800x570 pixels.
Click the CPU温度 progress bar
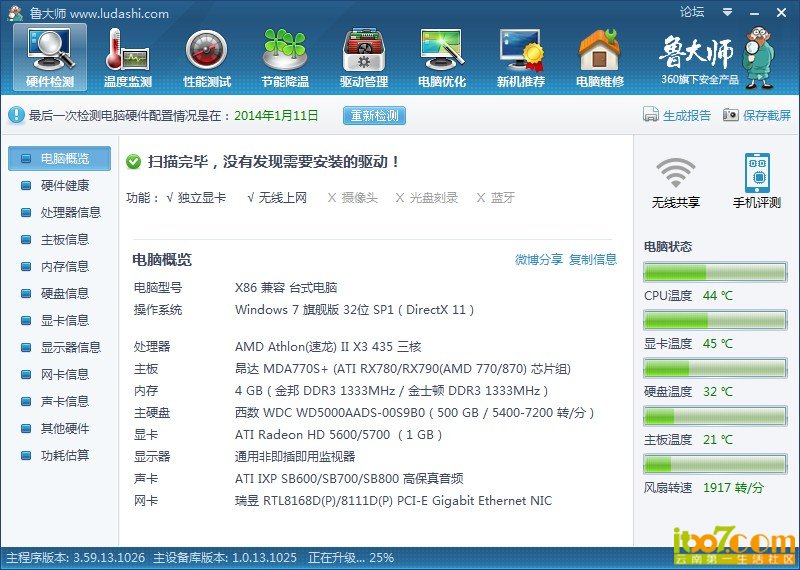(x=715, y=272)
